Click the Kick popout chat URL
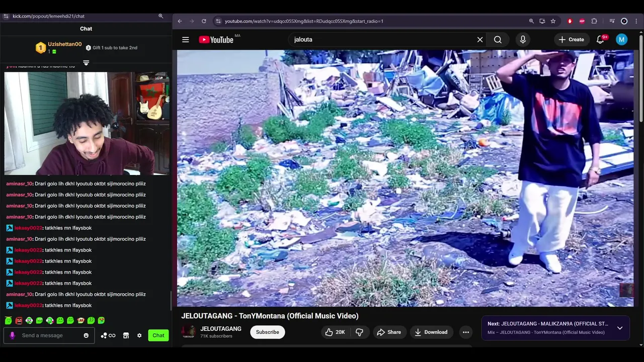 (49, 16)
